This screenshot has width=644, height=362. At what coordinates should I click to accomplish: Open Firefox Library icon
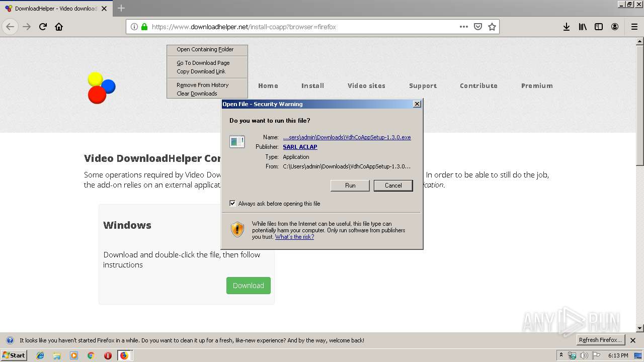click(x=583, y=27)
